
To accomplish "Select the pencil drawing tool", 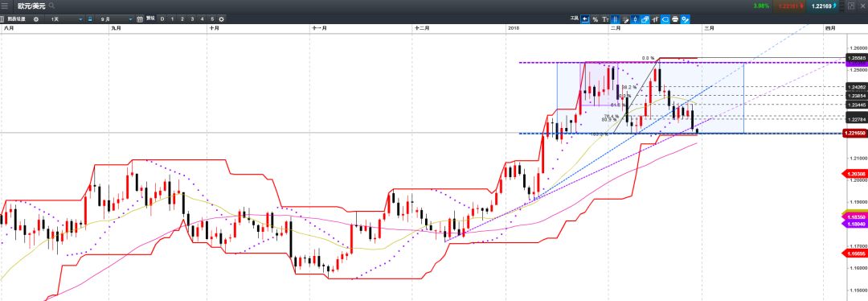I will click(625, 19).
